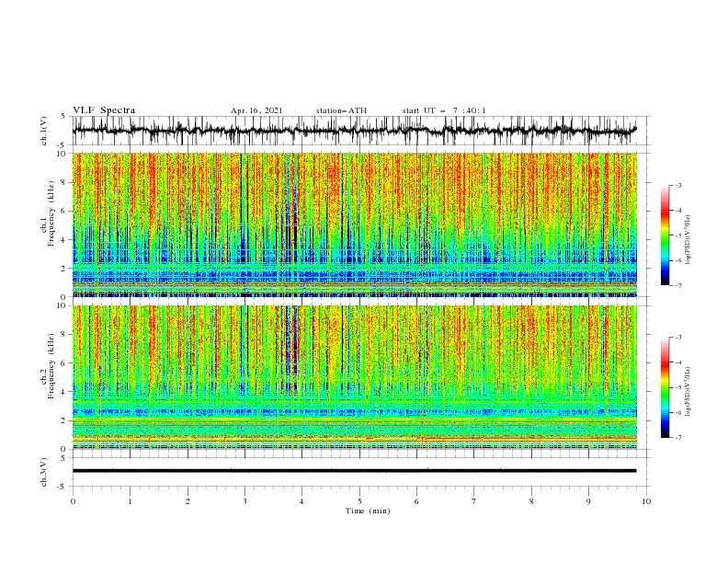Click the ch.1 voltage waveform trace
This screenshot has width=728, height=563.
tap(354, 131)
